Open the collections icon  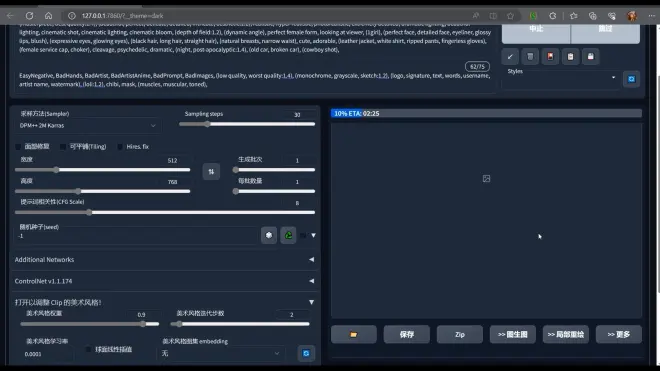(x=593, y=16)
